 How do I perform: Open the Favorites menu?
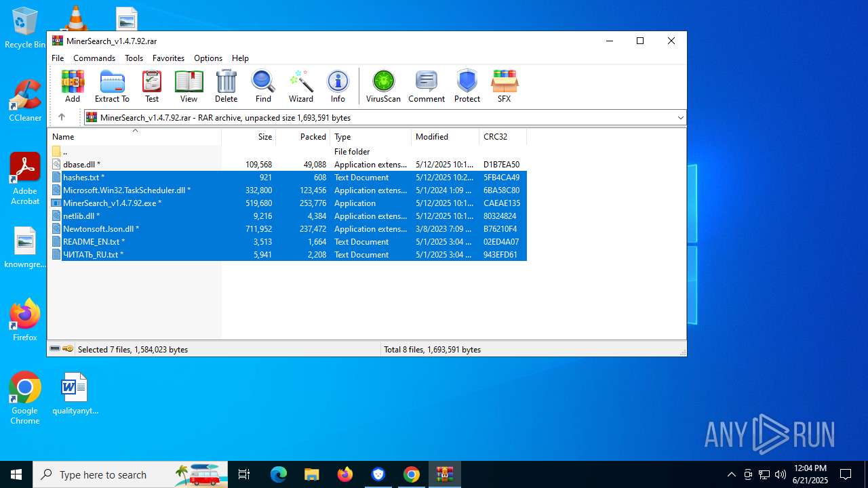pyautogui.click(x=168, y=58)
